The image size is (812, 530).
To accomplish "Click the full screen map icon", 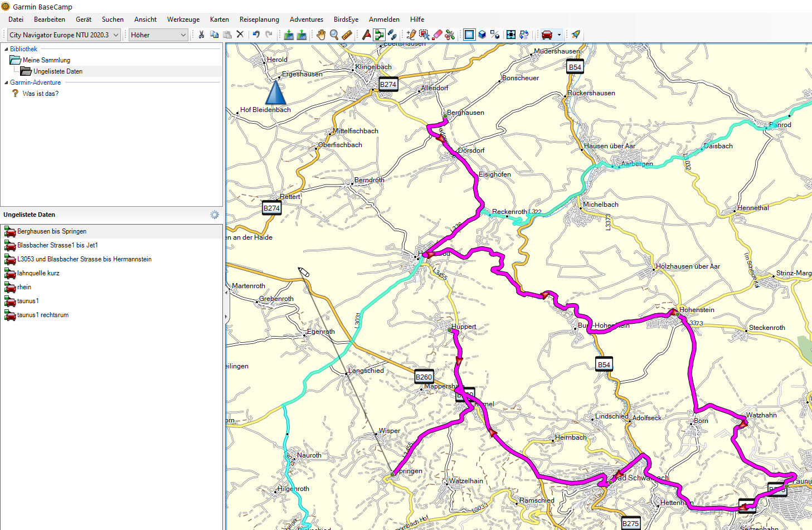I will 511,35.
